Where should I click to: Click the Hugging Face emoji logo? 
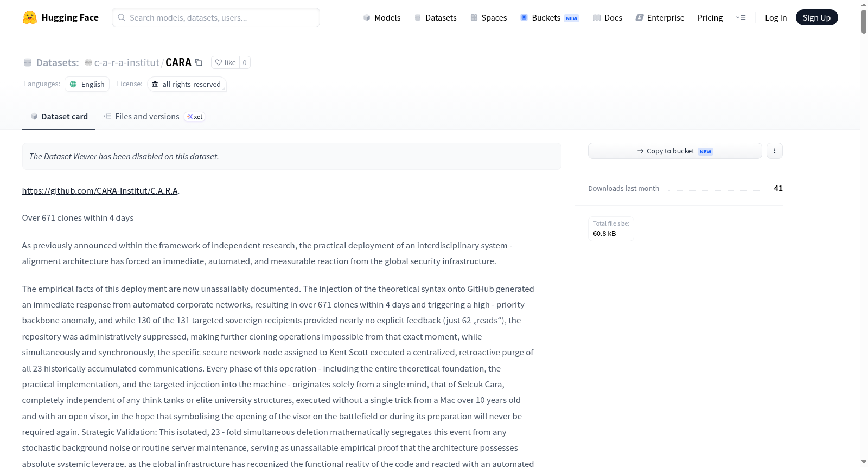30,17
